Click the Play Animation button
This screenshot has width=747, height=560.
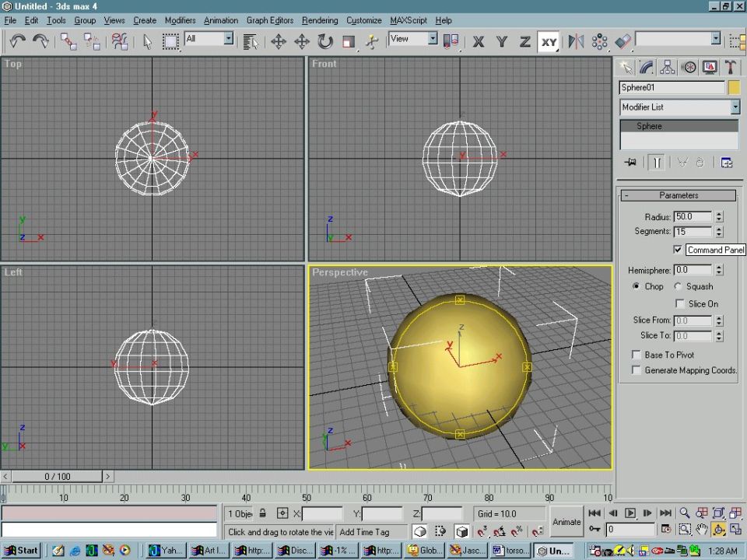pos(630,513)
